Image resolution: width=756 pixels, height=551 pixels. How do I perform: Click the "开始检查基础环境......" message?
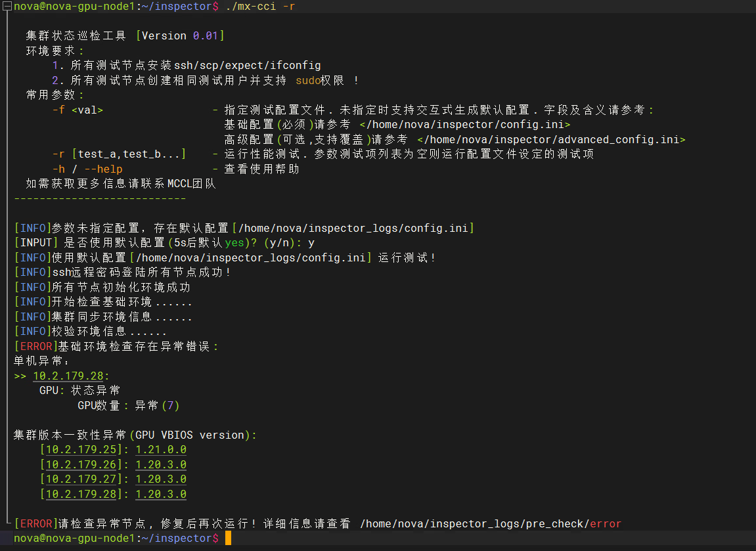tap(122, 302)
